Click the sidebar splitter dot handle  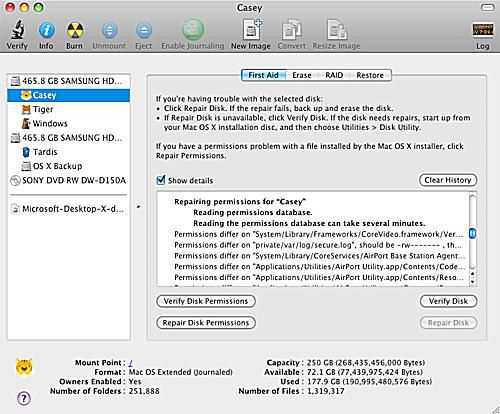(x=138, y=207)
